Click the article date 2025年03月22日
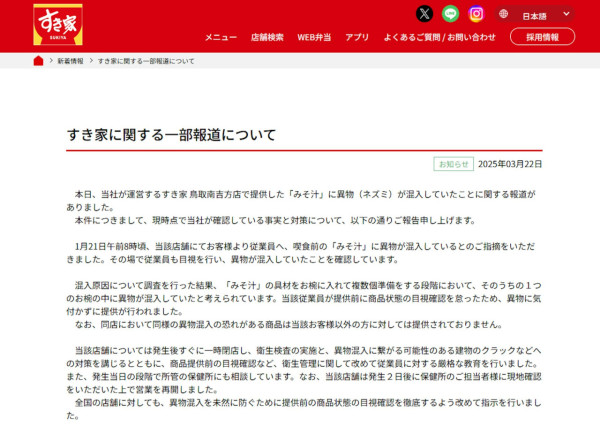The width and height of the screenshot is (600, 427). [510, 164]
